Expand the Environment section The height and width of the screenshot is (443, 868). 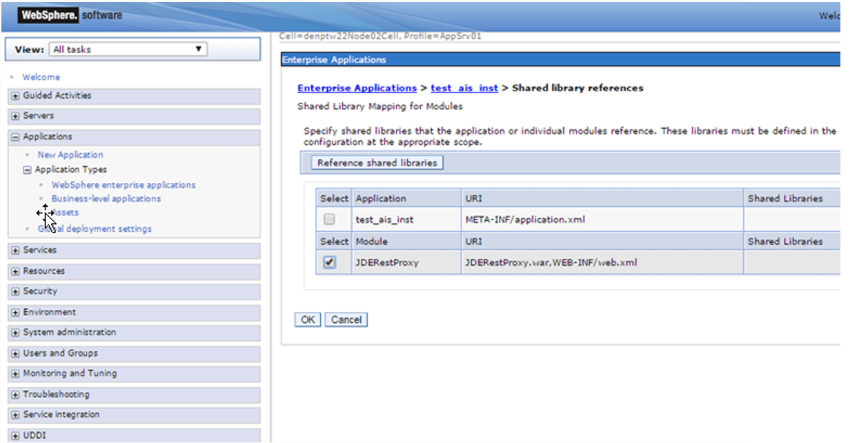click(x=15, y=313)
